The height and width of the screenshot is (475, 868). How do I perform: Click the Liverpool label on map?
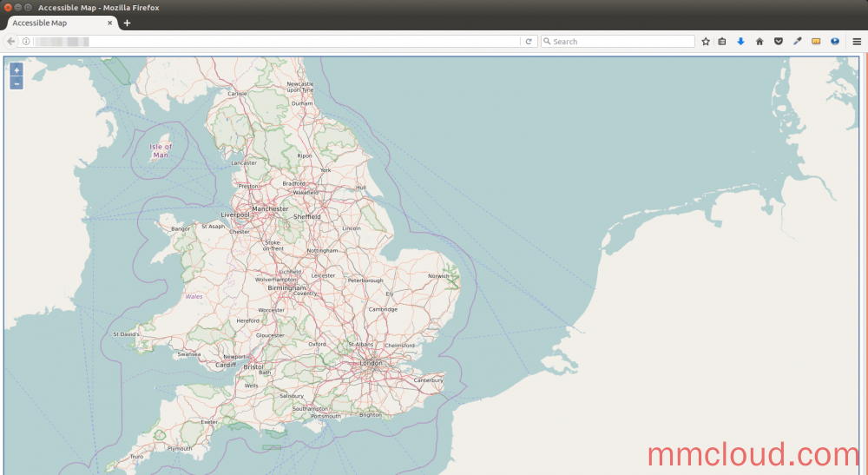(235, 214)
